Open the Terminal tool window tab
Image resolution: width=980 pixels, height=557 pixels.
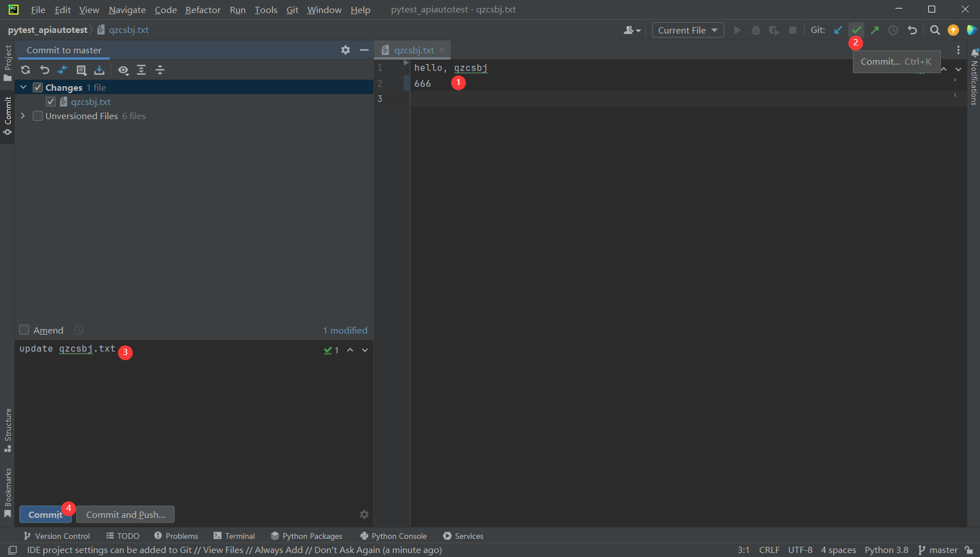click(234, 536)
